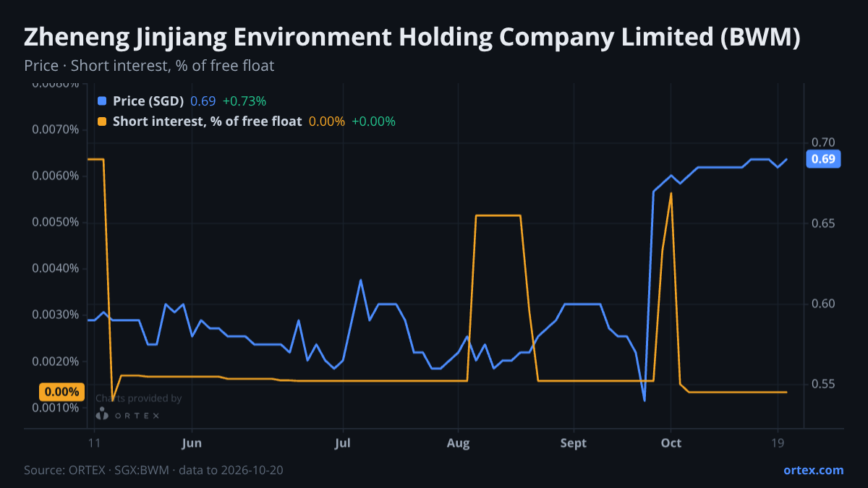Click the Sept label on the time axis
The height and width of the screenshot is (488, 868).
pos(574,442)
